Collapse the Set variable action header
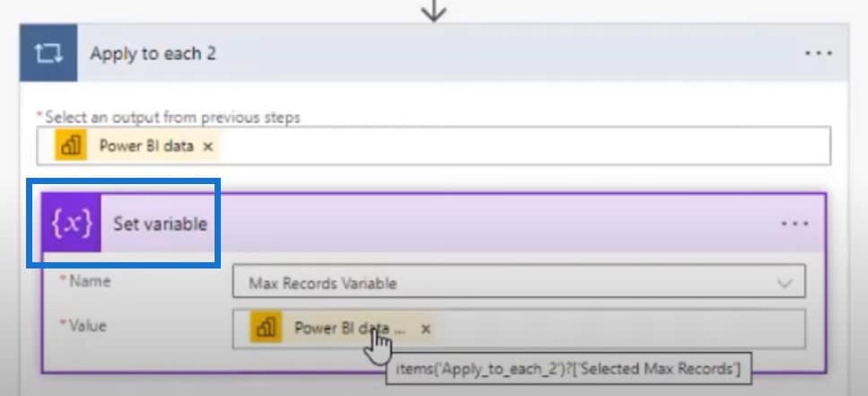Viewport: 868px width, 396px height. (434, 224)
